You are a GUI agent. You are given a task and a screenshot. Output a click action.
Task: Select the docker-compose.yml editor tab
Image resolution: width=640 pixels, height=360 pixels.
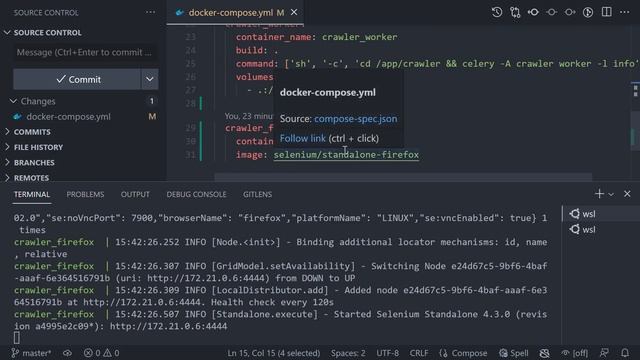pos(235,13)
